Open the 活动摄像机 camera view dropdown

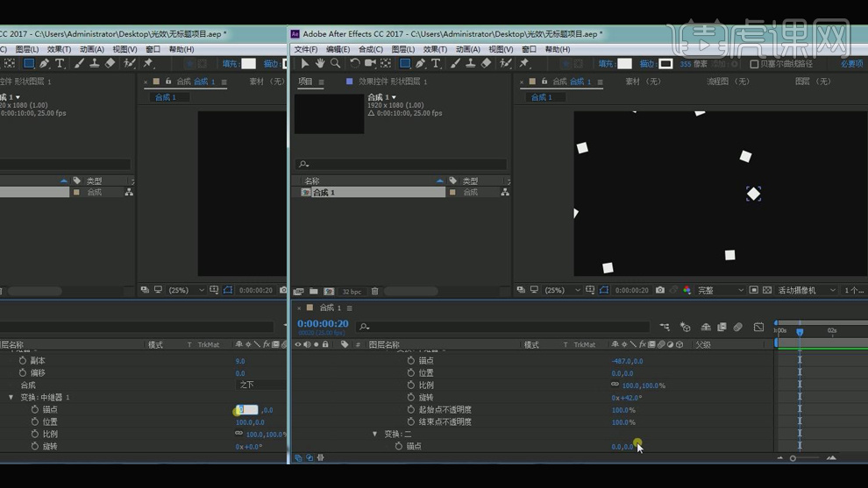pyautogui.click(x=801, y=290)
